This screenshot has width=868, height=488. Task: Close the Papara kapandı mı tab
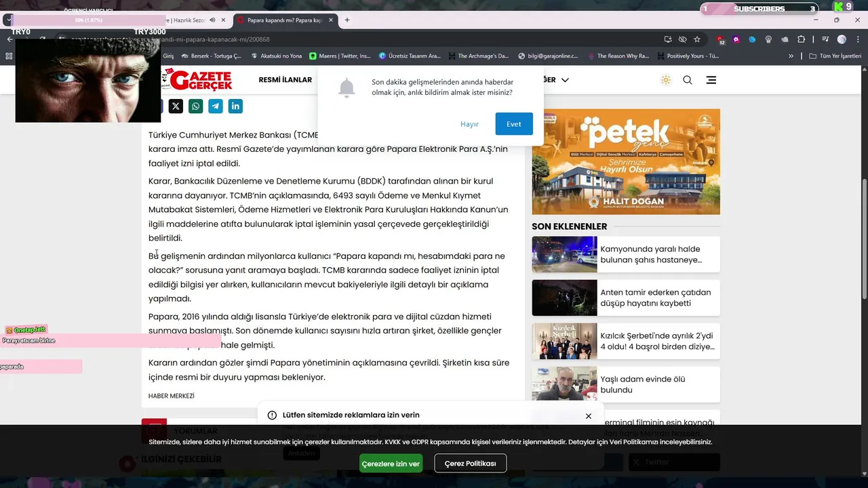pyautogui.click(x=330, y=20)
